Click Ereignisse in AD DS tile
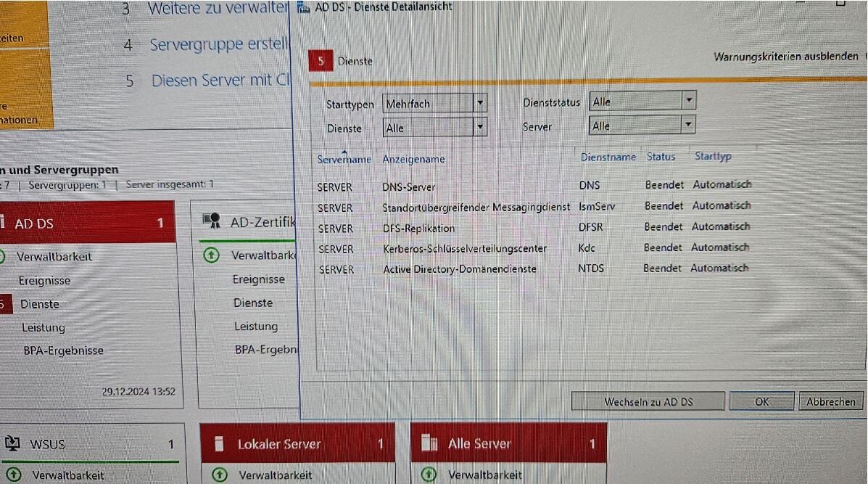Screen dimensions: 868x484 point(44,281)
